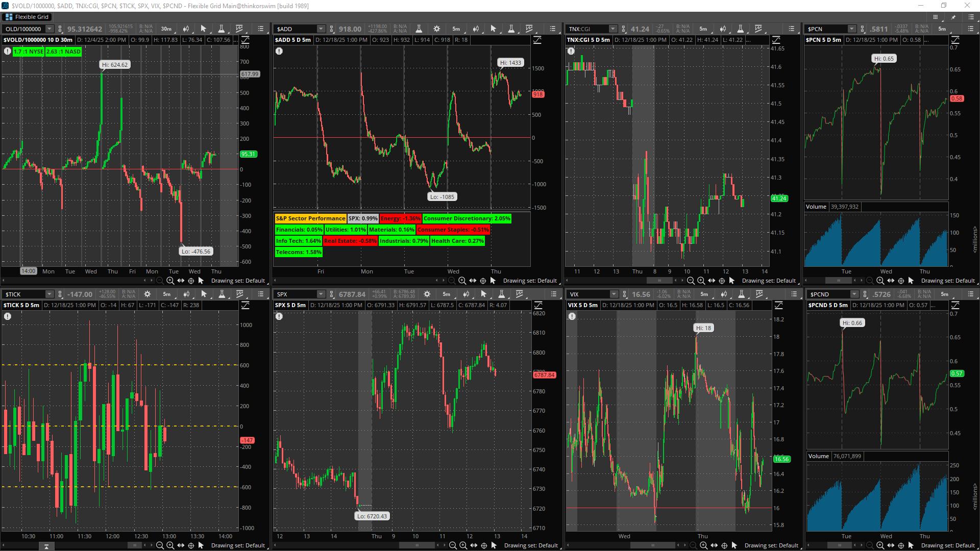980x551 pixels.
Task: Click zoom in magnifier below $ADD chart
Action: click(x=462, y=281)
